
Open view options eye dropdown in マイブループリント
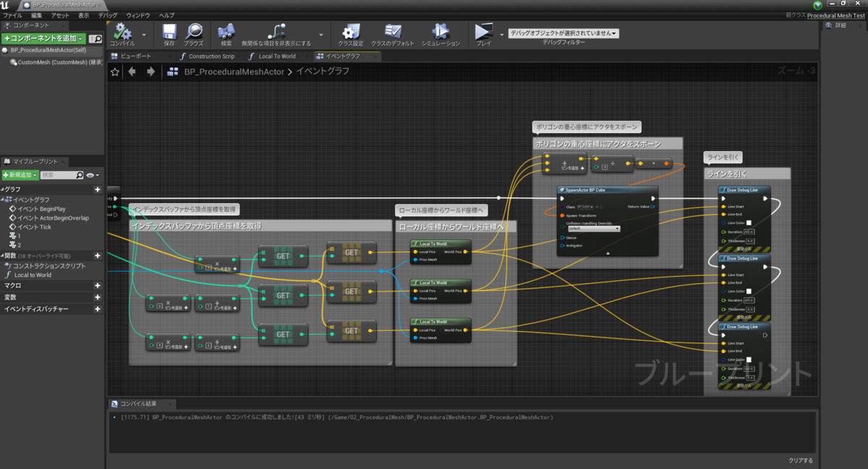[93, 175]
